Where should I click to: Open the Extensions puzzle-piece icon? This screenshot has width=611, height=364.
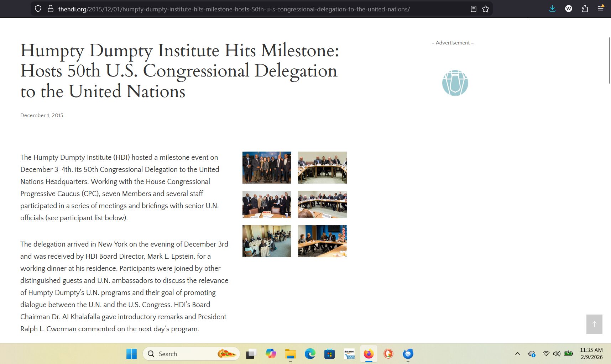585,9
